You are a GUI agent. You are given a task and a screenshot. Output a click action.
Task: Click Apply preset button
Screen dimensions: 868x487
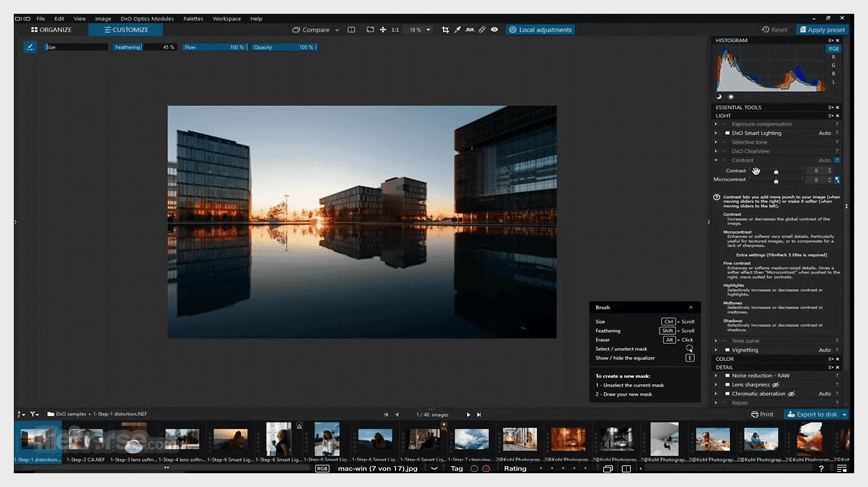pyautogui.click(x=822, y=30)
